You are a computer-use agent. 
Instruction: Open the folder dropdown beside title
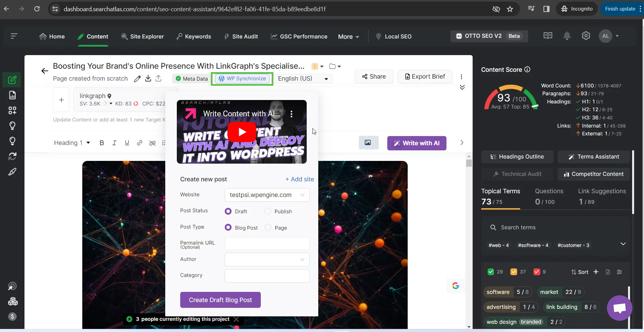point(335,66)
